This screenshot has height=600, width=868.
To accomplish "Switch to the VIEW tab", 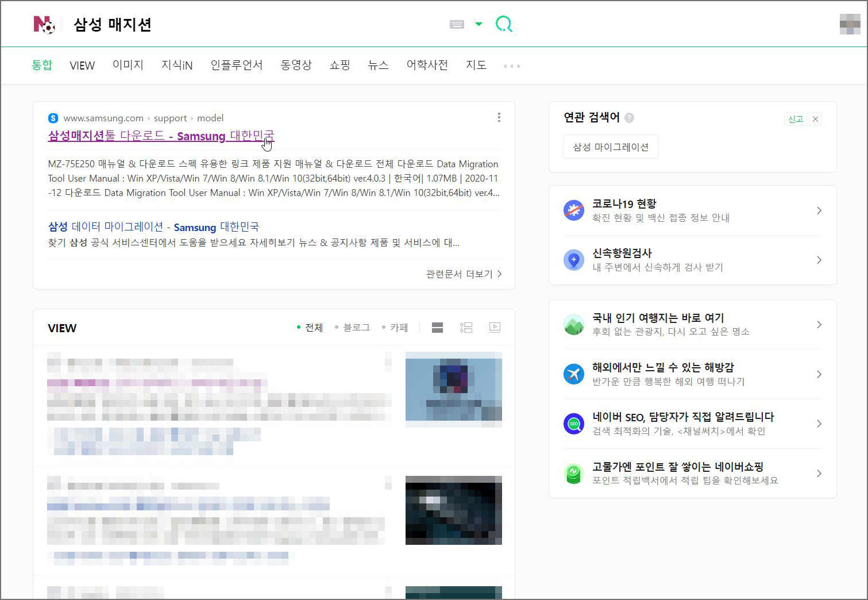I will (82, 66).
